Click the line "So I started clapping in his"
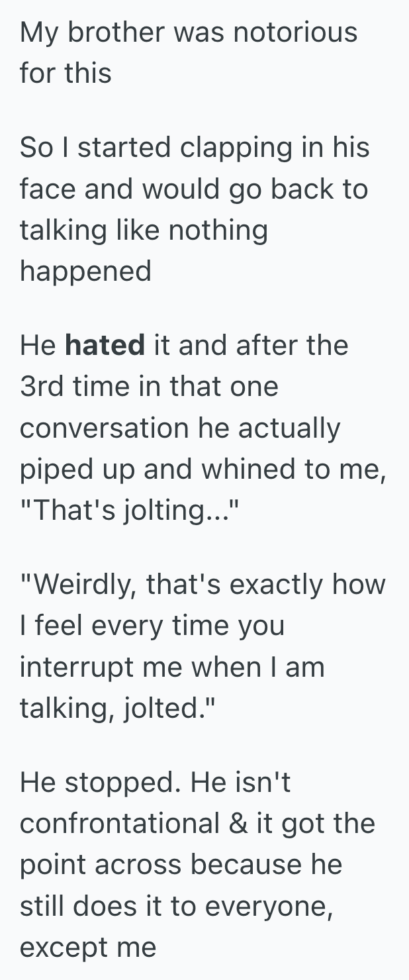The width and height of the screenshot is (409, 980). click(195, 148)
